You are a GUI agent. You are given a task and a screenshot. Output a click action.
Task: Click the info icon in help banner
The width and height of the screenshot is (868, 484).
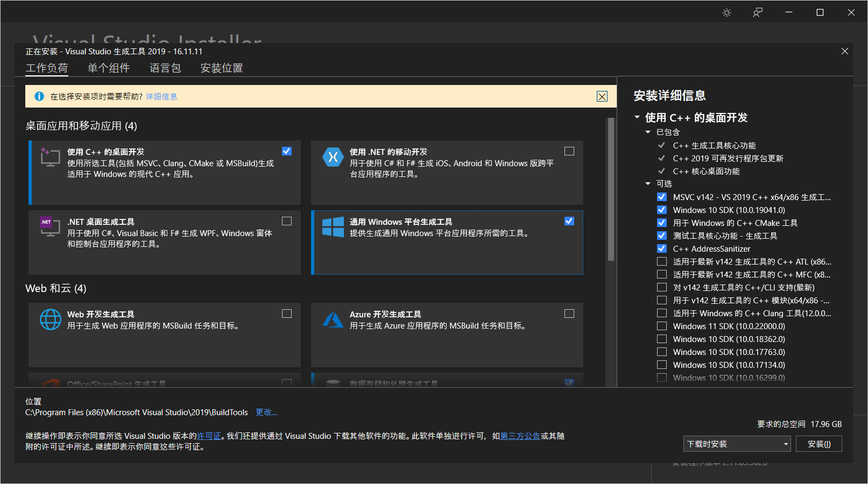39,96
